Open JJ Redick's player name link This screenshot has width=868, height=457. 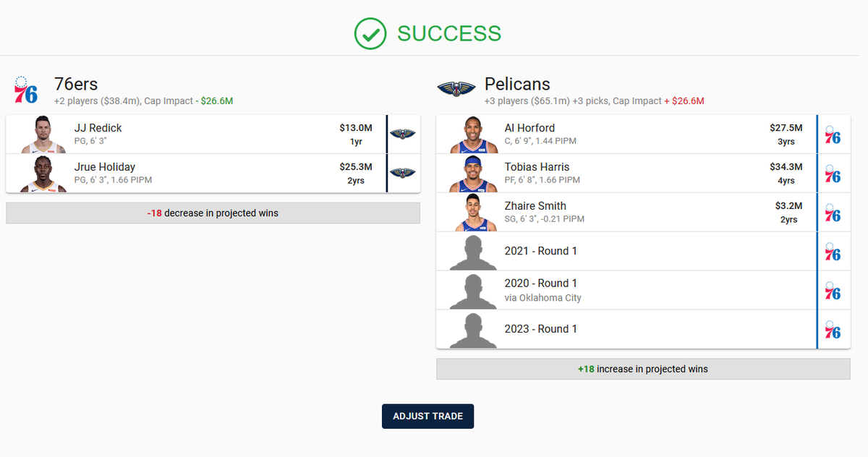pyautogui.click(x=98, y=128)
